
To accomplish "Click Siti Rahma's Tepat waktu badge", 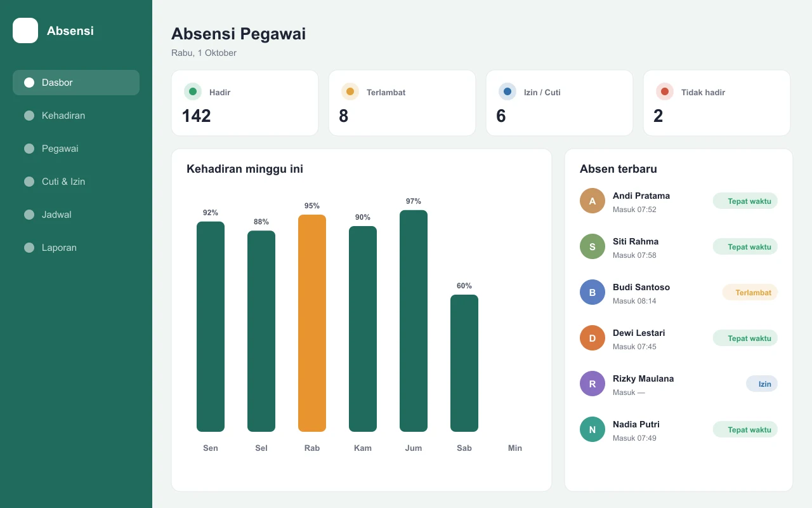I will pos(745,247).
